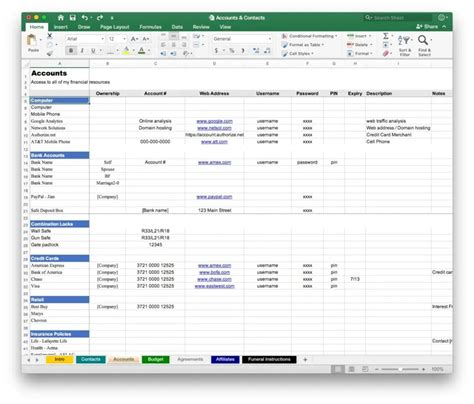
Task: Switch to Normal view in status bar
Action: (337, 369)
